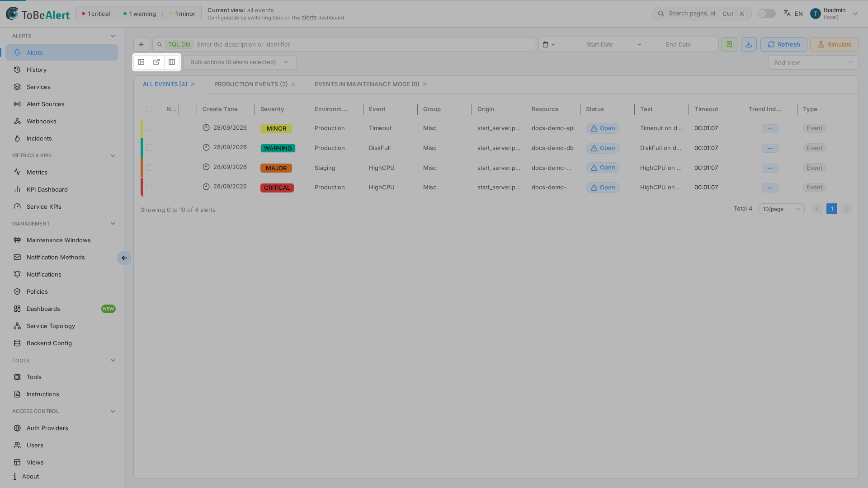Follow the alerts dashboard link
The height and width of the screenshot is (488, 868).
[x=309, y=18]
